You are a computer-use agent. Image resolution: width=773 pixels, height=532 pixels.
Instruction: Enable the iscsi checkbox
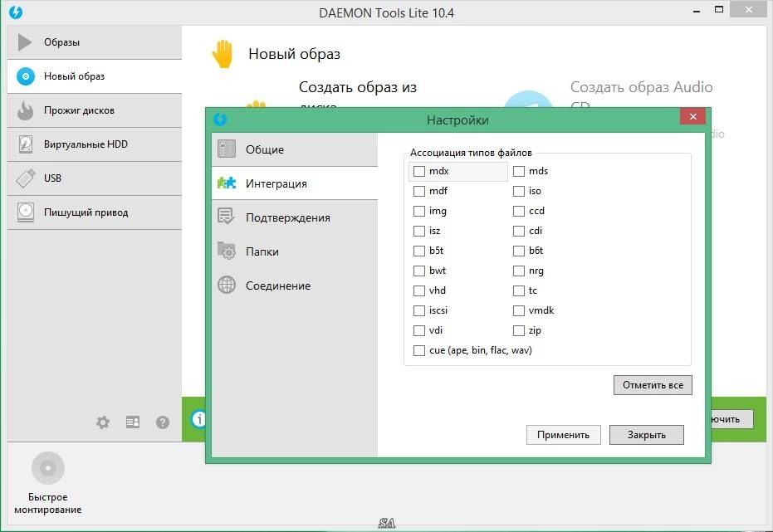(x=419, y=310)
